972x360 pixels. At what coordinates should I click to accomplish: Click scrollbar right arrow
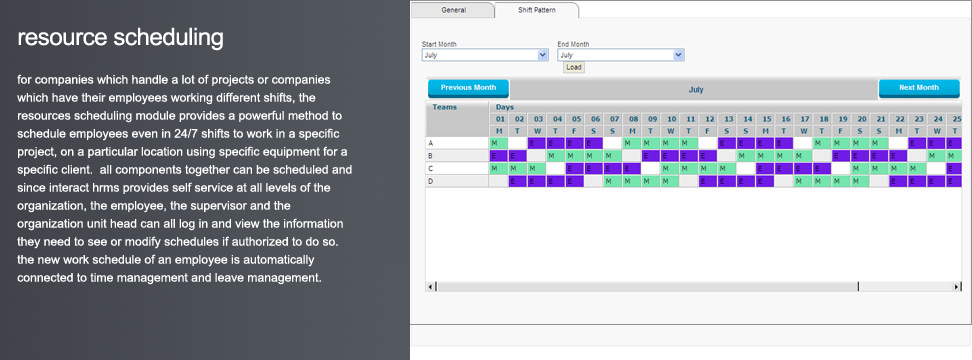tap(958, 286)
